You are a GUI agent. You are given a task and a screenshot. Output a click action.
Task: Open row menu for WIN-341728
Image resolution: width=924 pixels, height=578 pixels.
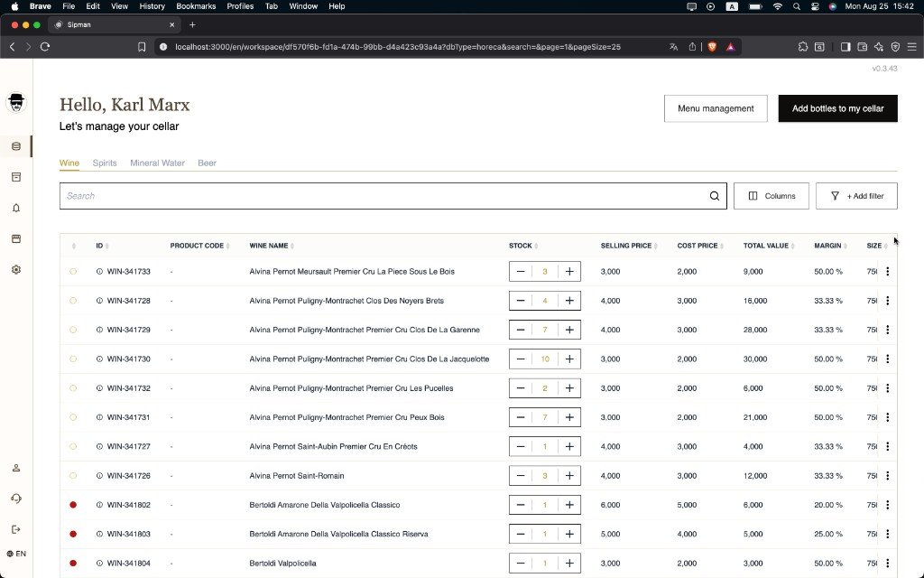(x=888, y=301)
